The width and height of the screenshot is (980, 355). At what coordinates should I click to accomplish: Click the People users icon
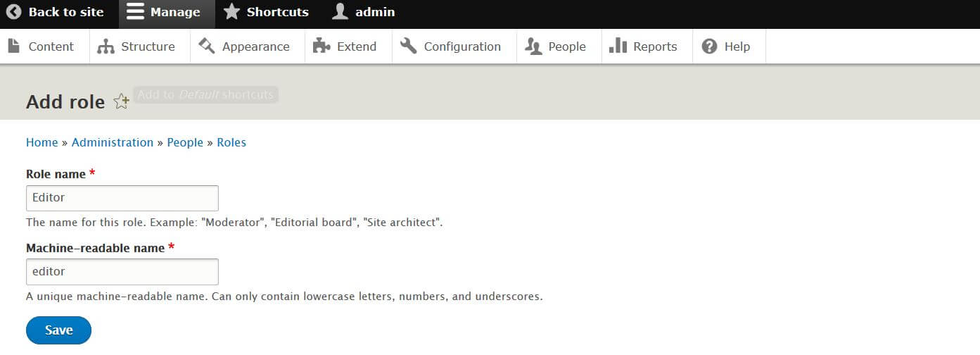point(533,46)
